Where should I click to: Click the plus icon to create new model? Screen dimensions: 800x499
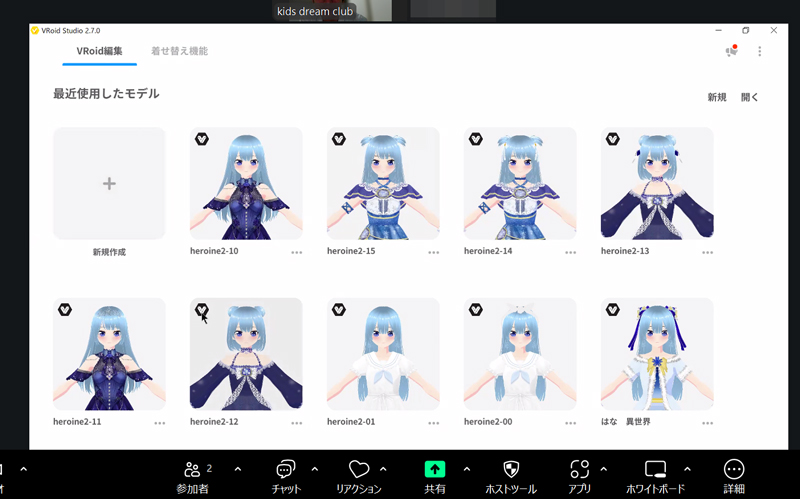[109, 184]
